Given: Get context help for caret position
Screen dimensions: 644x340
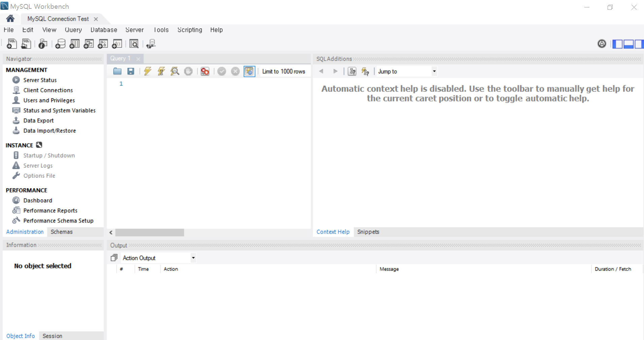Looking at the screenshot, I should (352, 71).
